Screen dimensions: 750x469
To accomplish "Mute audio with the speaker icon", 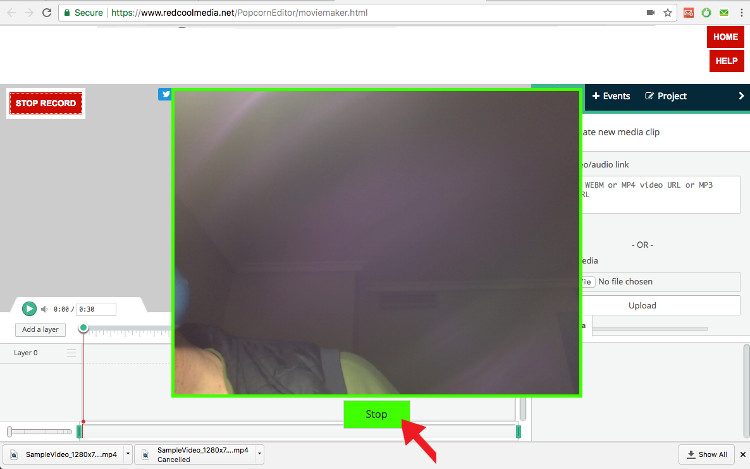I will click(x=44, y=310).
